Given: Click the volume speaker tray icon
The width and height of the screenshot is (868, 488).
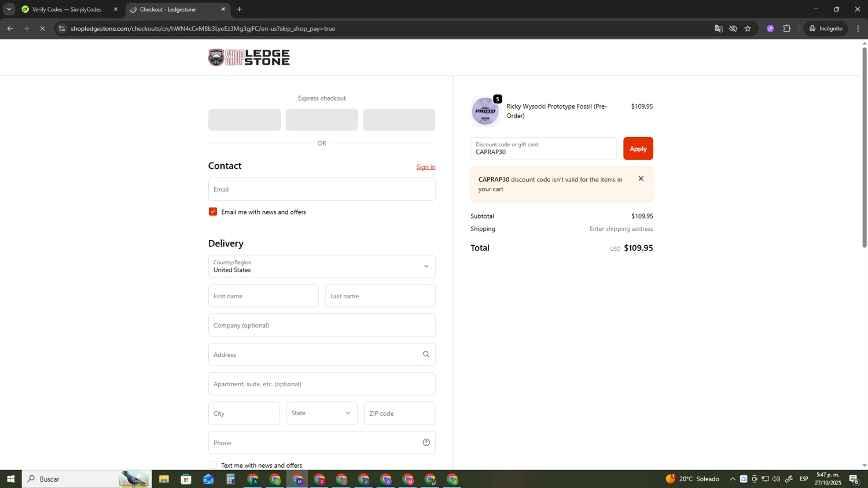Looking at the screenshot, I should point(777,479).
